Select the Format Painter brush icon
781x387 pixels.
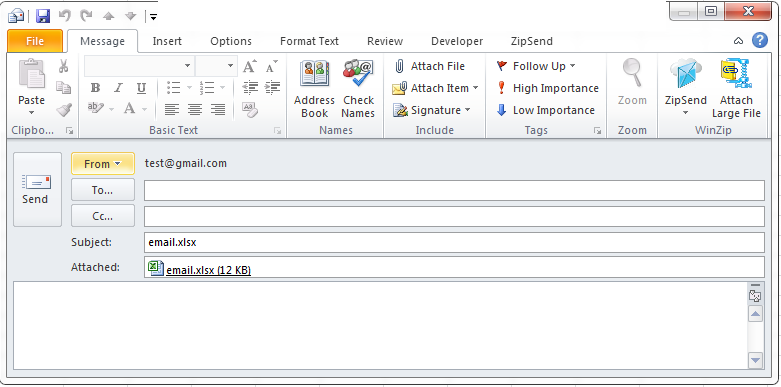[64, 110]
